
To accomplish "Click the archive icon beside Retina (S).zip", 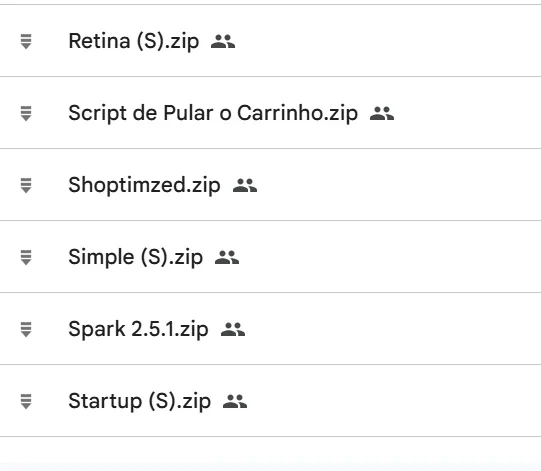I will 26,41.
